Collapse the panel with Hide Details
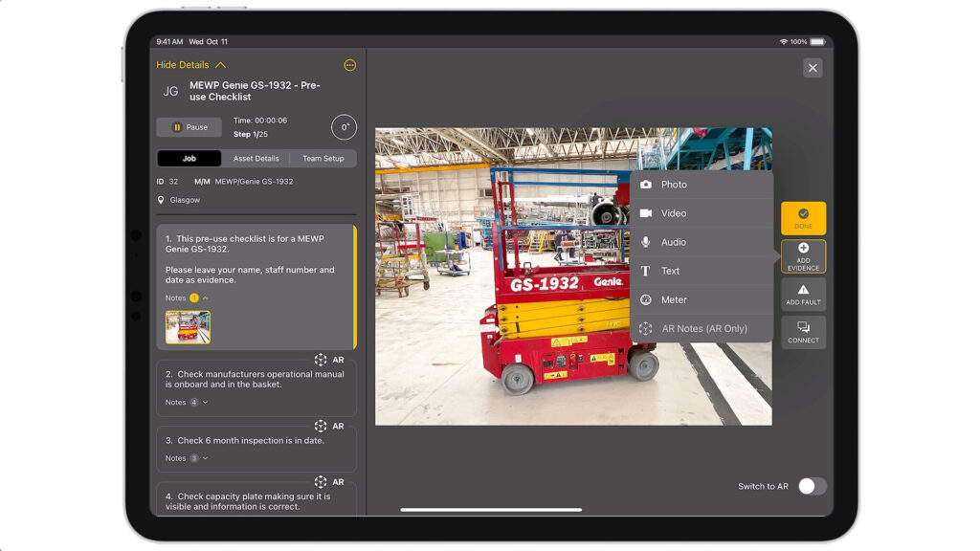The width and height of the screenshot is (980, 551). click(190, 65)
